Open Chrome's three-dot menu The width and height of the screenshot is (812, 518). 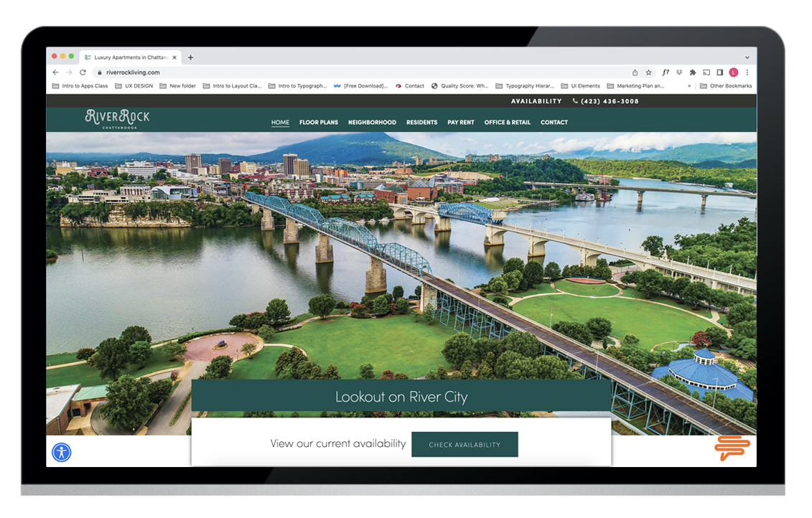click(x=747, y=72)
